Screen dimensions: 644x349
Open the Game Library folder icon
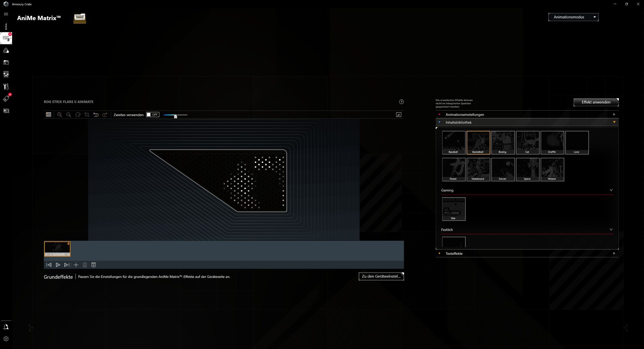(x=6, y=62)
